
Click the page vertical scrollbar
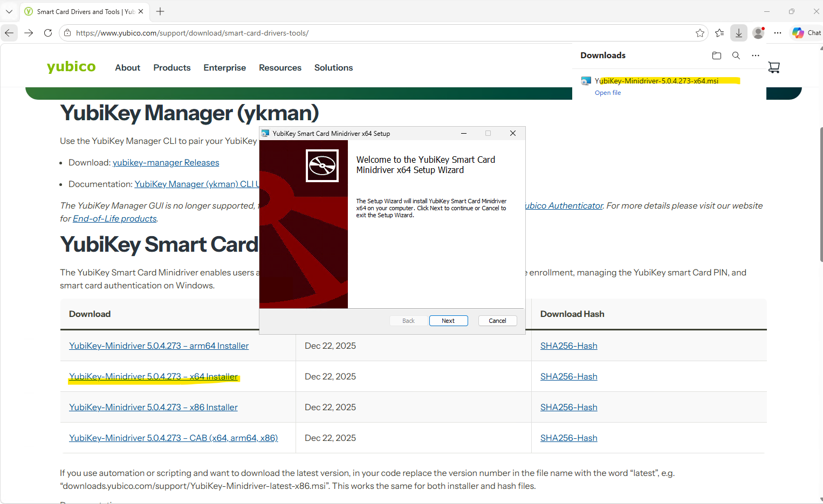click(821, 194)
